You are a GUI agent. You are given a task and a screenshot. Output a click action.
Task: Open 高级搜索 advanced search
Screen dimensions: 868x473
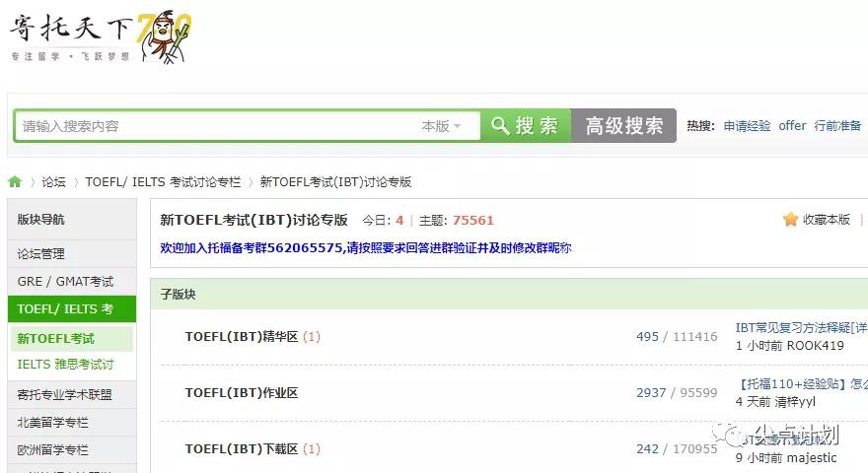tap(623, 125)
